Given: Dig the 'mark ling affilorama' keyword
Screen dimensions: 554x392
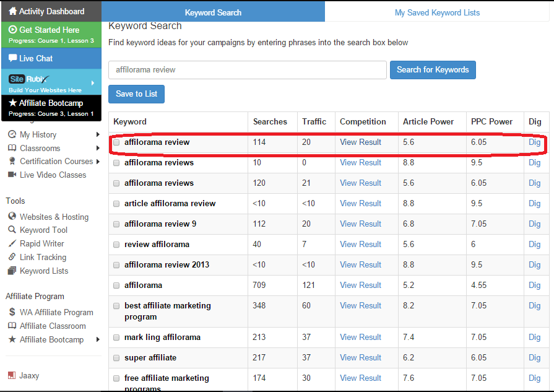Looking at the screenshot, I should coord(534,337).
